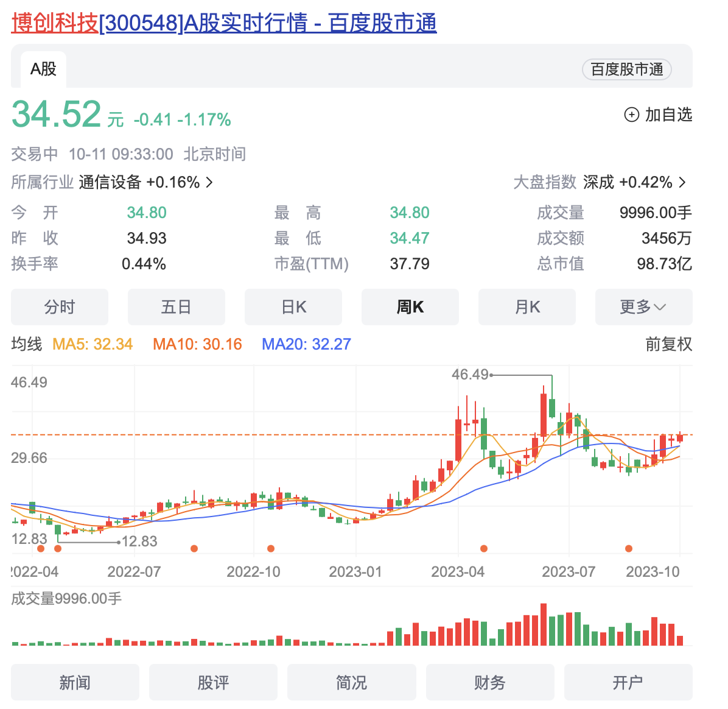The height and width of the screenshot is (709, 728).
Task: Click the MA10: 30.16 indicator
Action: (197, 344)
